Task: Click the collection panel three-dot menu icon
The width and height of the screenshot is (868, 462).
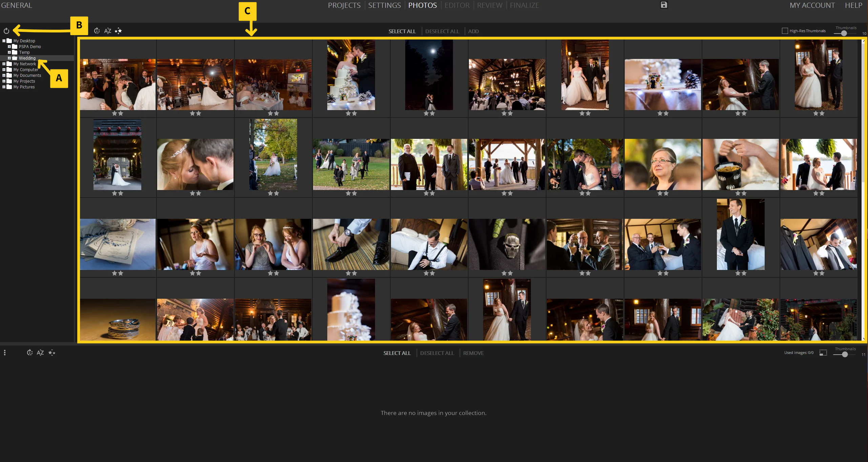Action: click(4, 353)
